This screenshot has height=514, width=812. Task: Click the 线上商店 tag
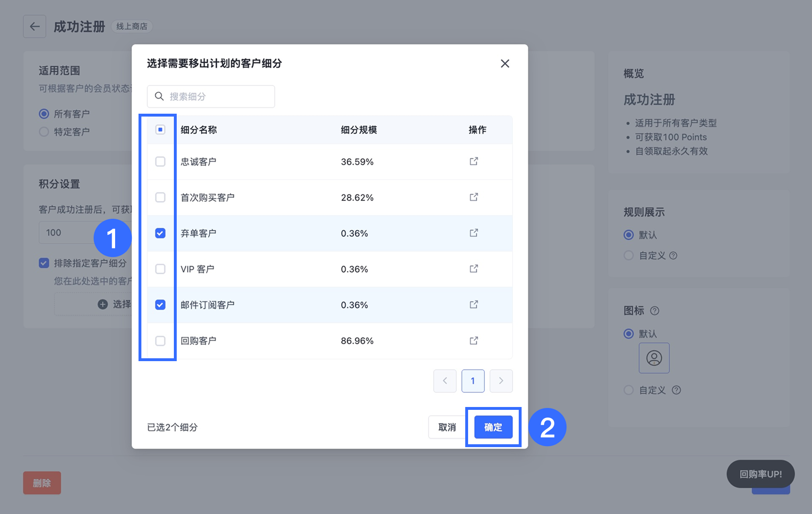coord(132,26)
